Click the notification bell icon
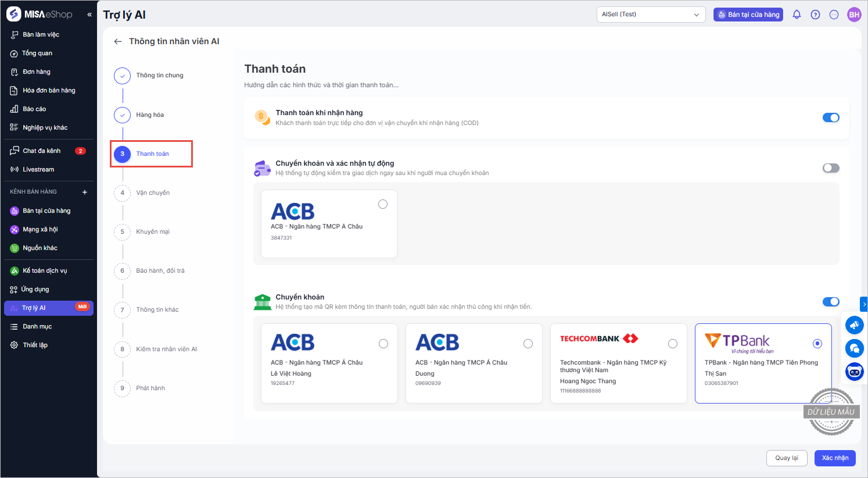The width and height of the screenshot is (868, 478). click(797, 15)
